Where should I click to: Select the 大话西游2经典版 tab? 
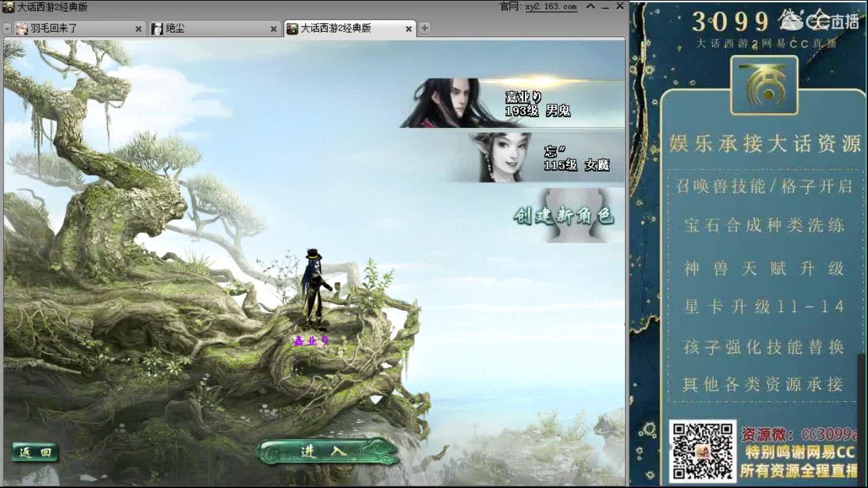tap(349, 28)
